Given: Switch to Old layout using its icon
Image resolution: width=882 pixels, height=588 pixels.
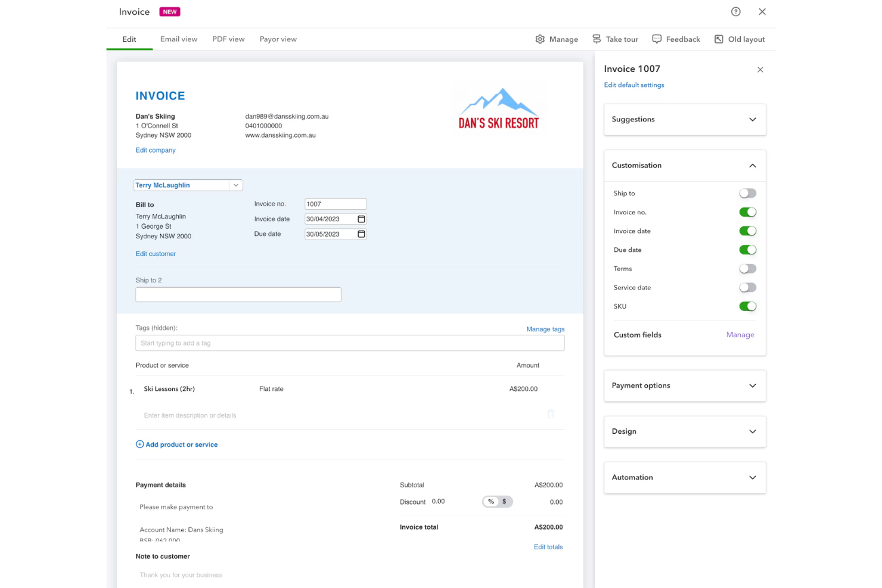Looking at the screenshot, I should 719,39.
